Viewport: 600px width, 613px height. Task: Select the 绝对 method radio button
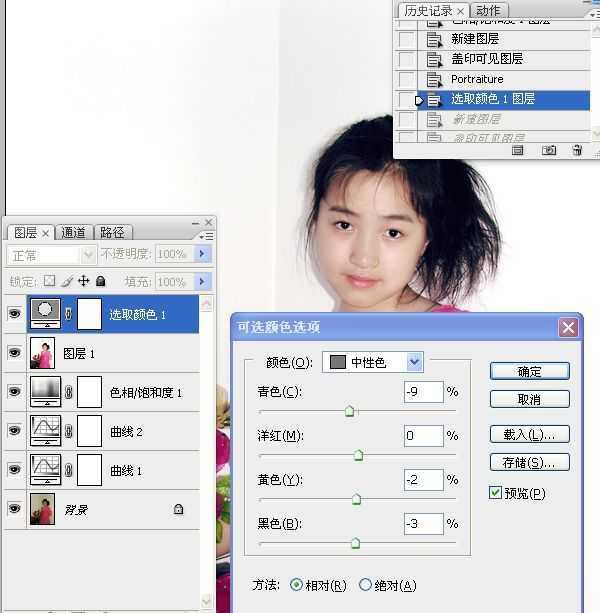365,585
